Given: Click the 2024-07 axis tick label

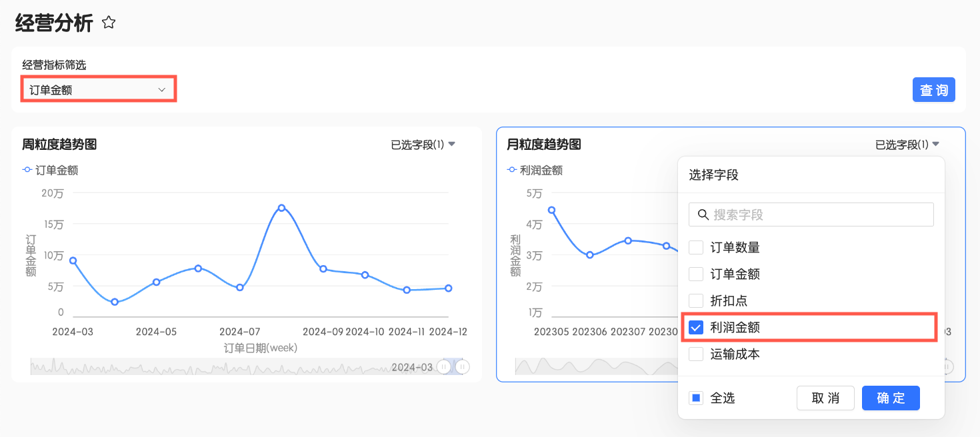Looking at the screenshot, I should [x=239, y=331].
